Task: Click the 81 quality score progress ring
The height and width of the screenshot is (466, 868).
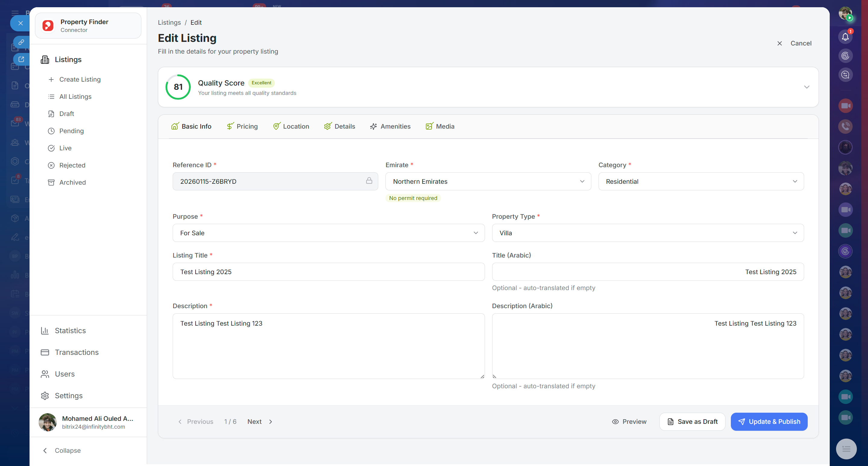Action: 178,87
